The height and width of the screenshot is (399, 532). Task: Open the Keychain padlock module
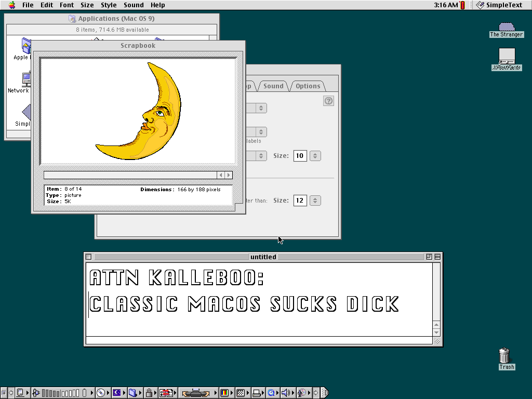pyautogui.click(x=151, y=393)
